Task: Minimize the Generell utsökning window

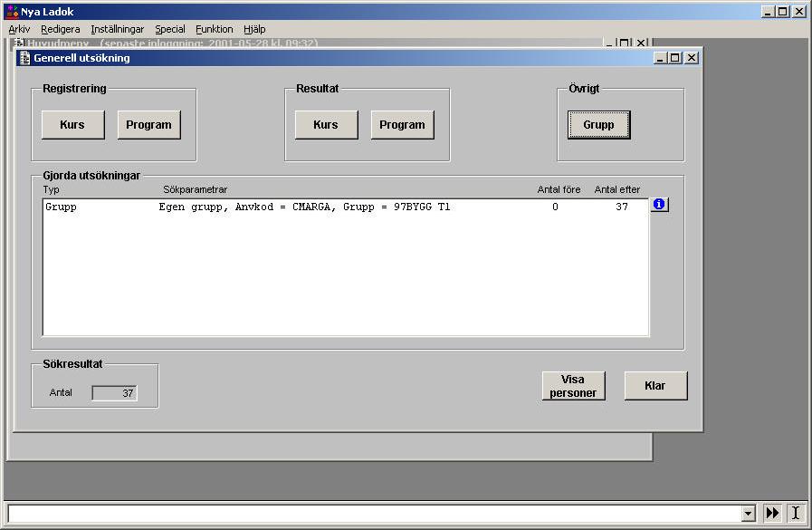Action: (x=660, y=58)
